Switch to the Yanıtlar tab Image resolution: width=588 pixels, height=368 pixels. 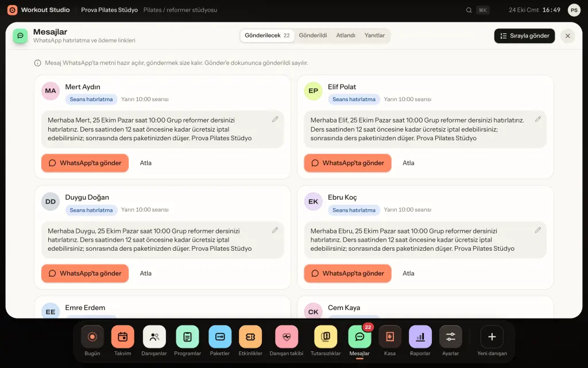tap(374, 35)
